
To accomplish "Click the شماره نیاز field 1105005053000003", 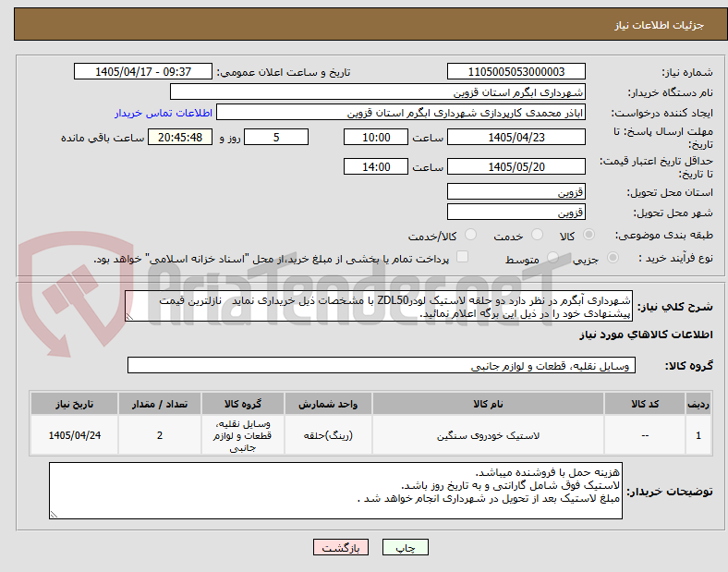I will (x=516, y=71).
